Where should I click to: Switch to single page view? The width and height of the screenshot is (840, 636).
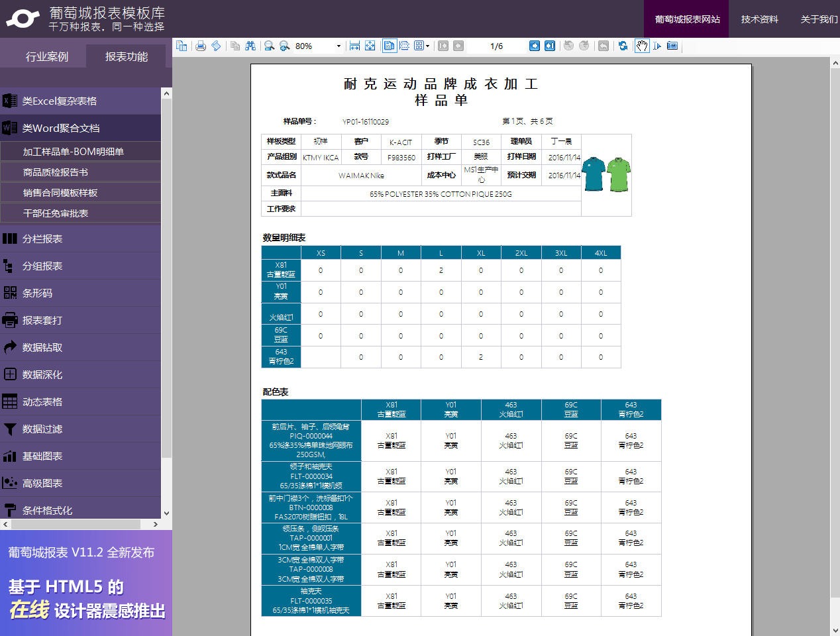pos(389,46)
